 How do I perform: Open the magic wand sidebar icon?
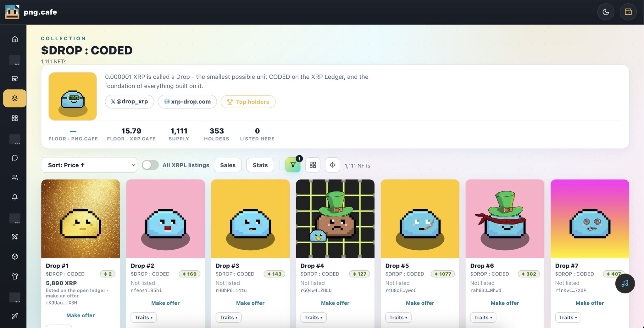coord(15,316)
